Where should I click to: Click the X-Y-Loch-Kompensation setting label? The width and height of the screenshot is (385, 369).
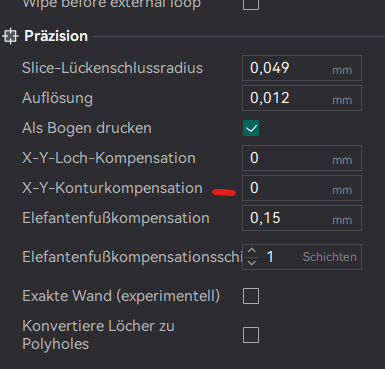(x=109, y=158)
